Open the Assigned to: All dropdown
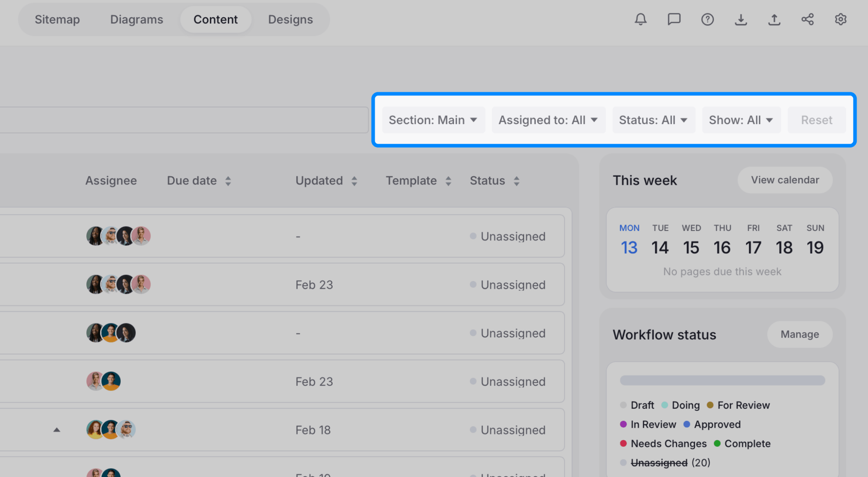This screenshot has width=868, height=477. 548,120
